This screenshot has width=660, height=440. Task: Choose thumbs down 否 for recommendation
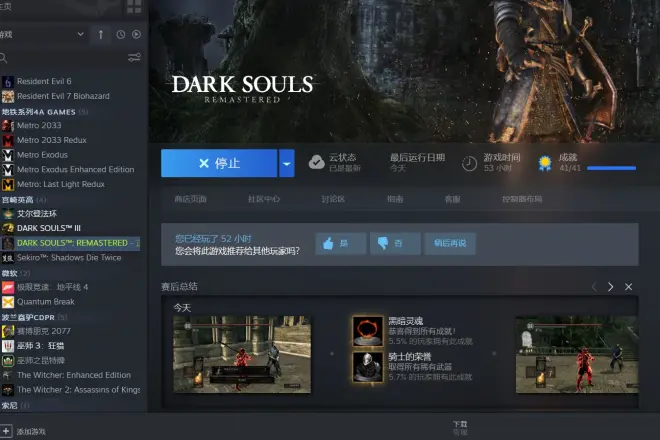point(394,243)
